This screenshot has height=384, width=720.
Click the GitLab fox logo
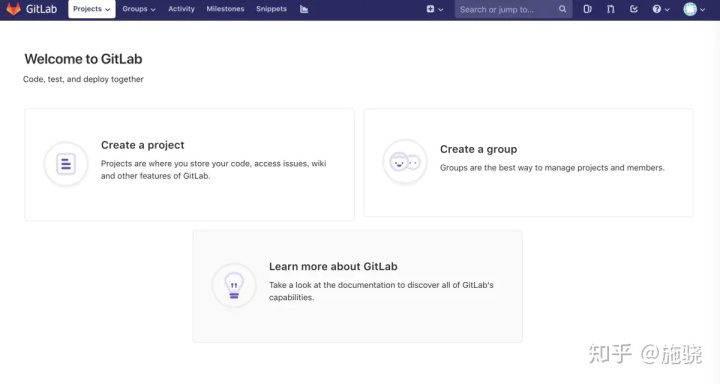click(13, 9)
